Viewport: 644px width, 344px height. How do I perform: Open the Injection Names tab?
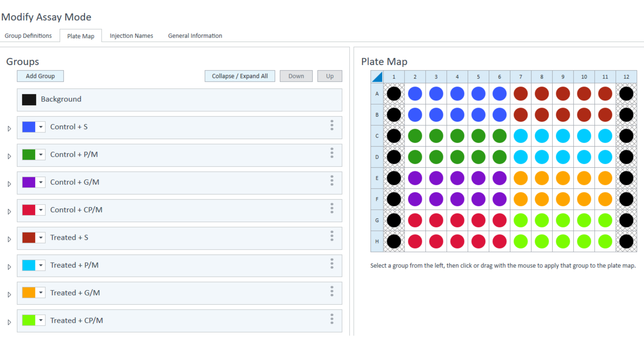pyautogui.click(x=131, y=36)
